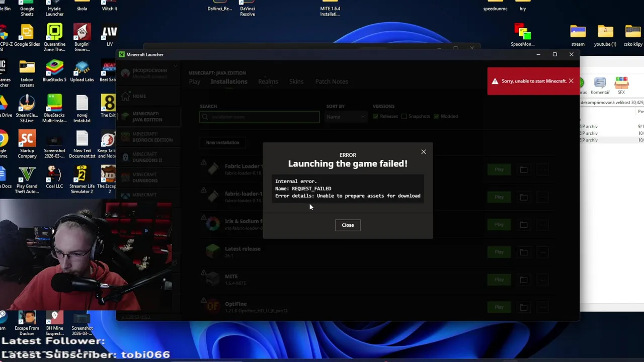
Task: Select the OptiFine installation row
Action: pyautogui.click(x=377, y=307)
